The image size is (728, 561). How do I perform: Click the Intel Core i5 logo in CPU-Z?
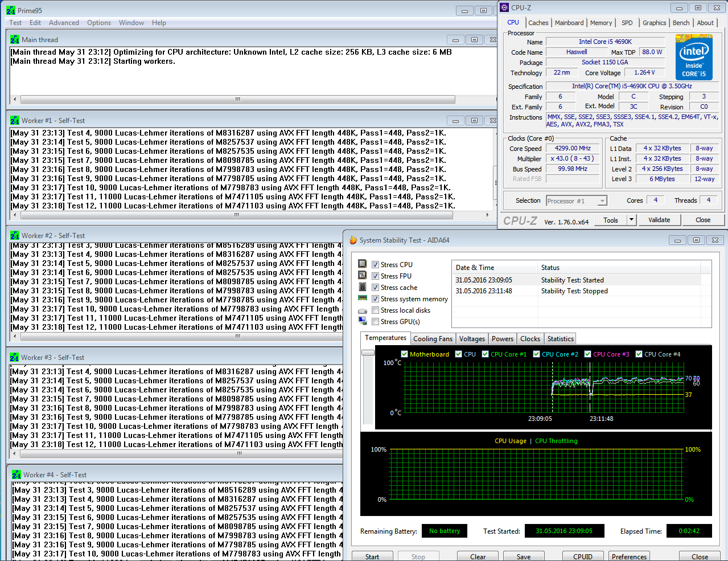(694, 57)
